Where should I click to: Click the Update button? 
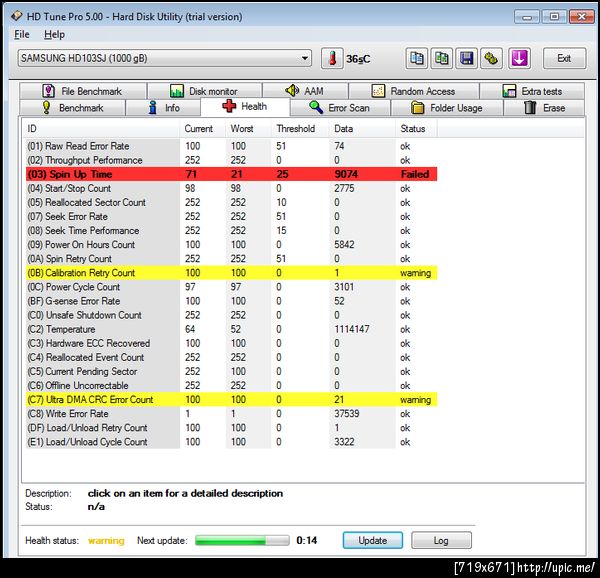pyautogui.click(x=373, y=541)
